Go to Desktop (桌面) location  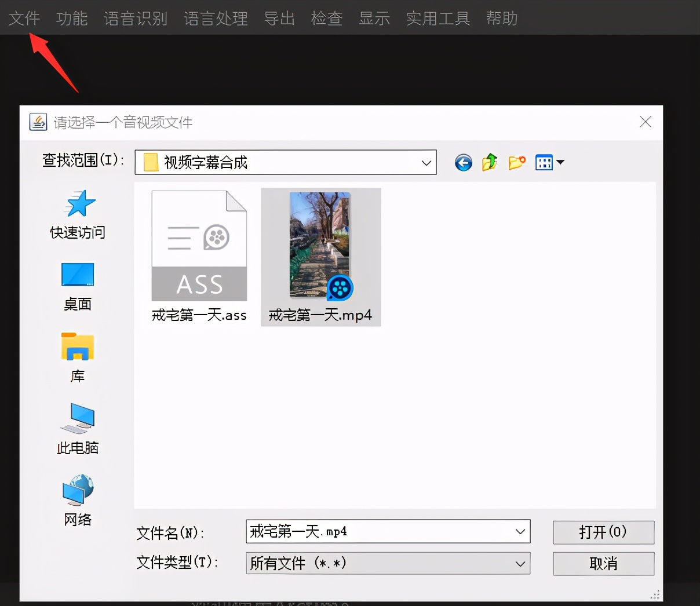pos(78,286)
